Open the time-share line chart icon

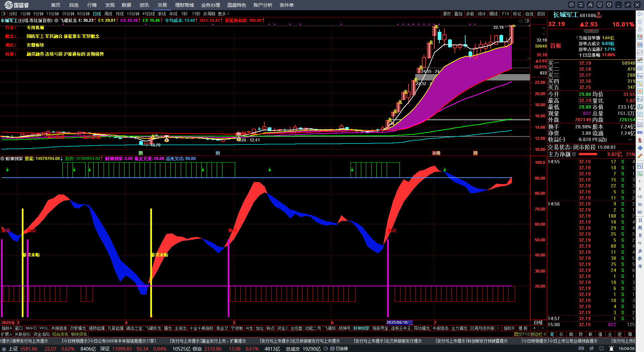click(640, 53)
